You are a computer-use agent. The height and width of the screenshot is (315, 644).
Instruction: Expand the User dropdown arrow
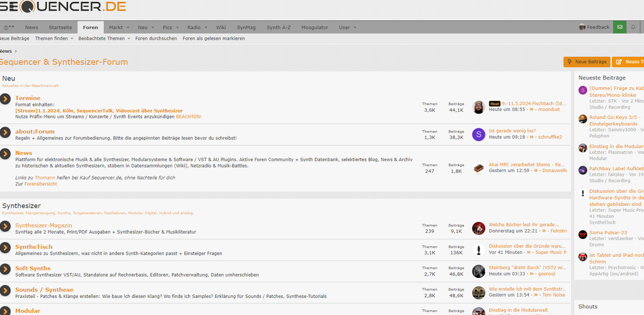(355, 28)
